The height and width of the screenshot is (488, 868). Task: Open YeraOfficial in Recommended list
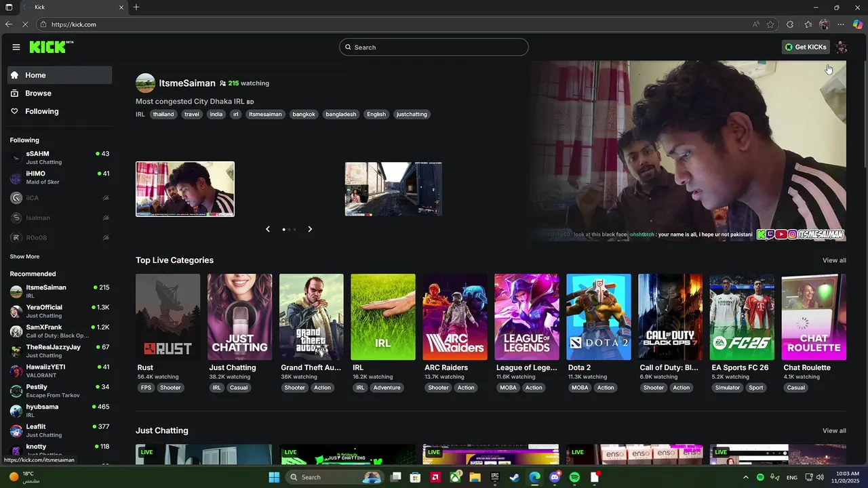(60, 311)
